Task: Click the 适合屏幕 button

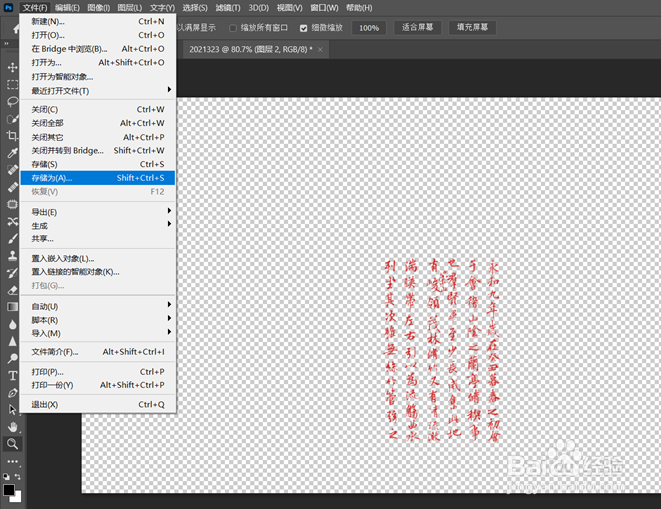Action: [417, 27]
